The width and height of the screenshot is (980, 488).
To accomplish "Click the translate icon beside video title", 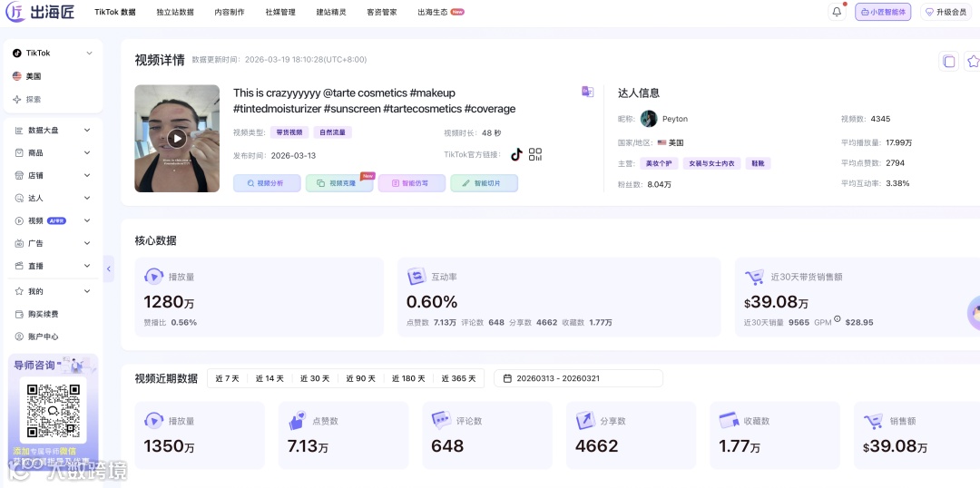I will point(587,92).
